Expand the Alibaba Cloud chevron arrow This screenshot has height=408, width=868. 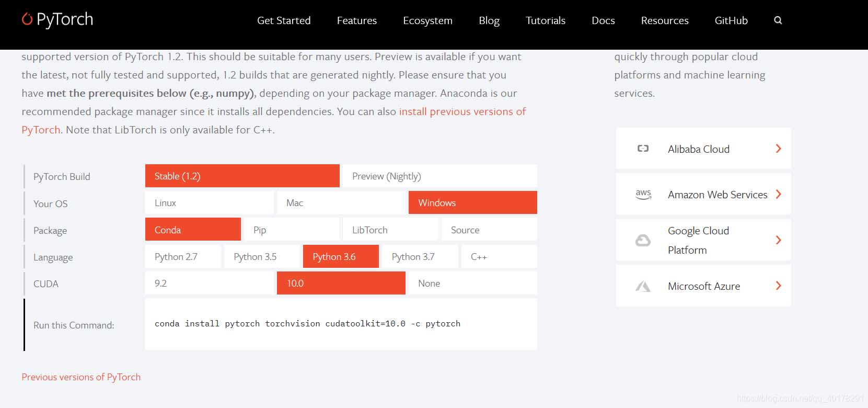[x=778, y=149]
